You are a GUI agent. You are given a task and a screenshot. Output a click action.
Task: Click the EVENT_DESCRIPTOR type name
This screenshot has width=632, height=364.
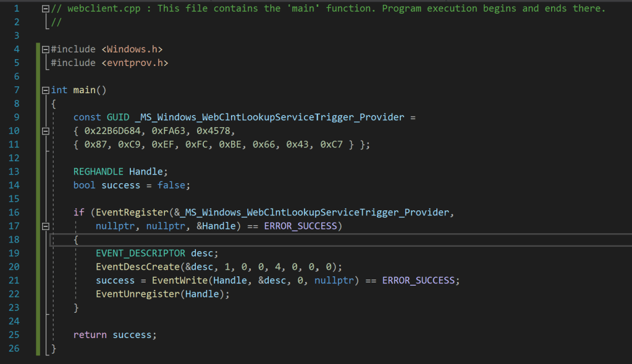coord(140,253)
